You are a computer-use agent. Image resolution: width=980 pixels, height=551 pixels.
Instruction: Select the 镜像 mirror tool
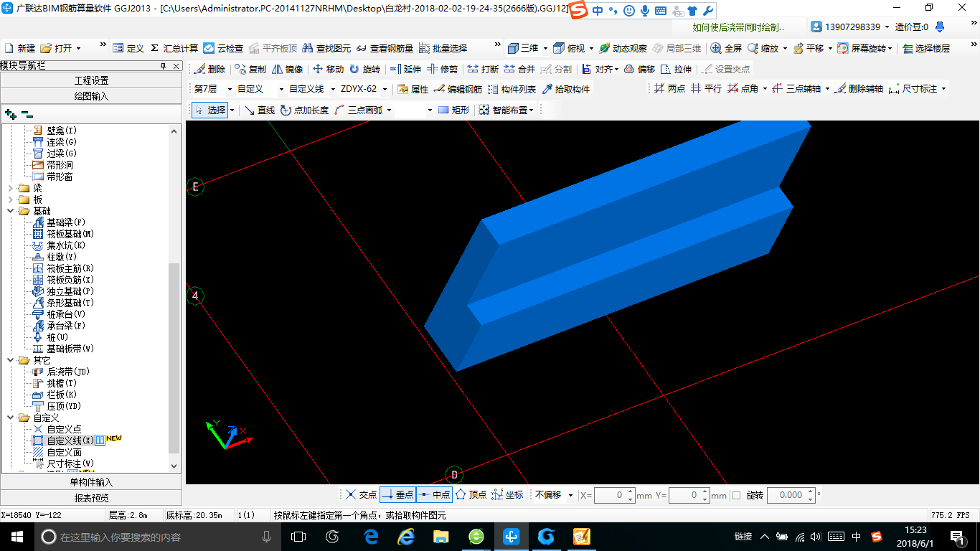[x=287, y=69]
